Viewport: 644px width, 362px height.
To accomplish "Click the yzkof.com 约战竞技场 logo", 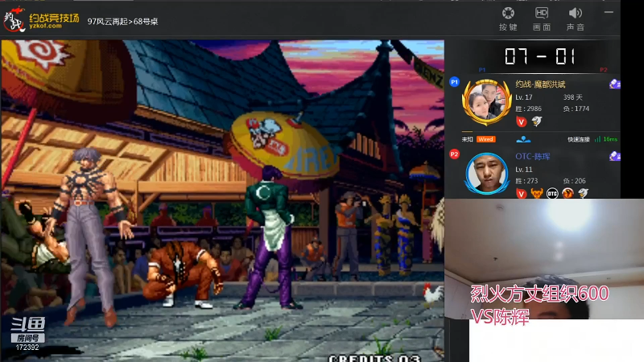I will pyautogui.click(x=41, y=19).
